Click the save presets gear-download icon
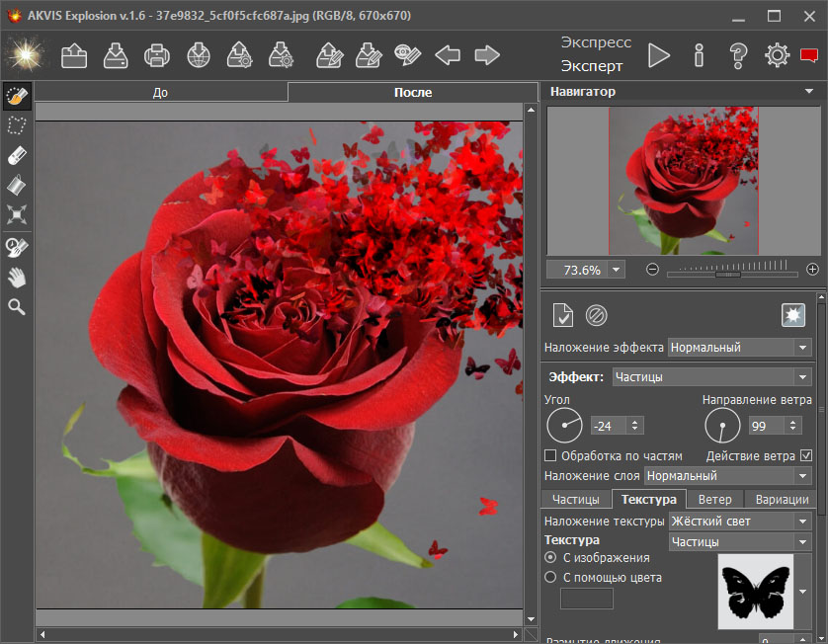This screenshot has height=644, width=828. click(x=281, y=55)
